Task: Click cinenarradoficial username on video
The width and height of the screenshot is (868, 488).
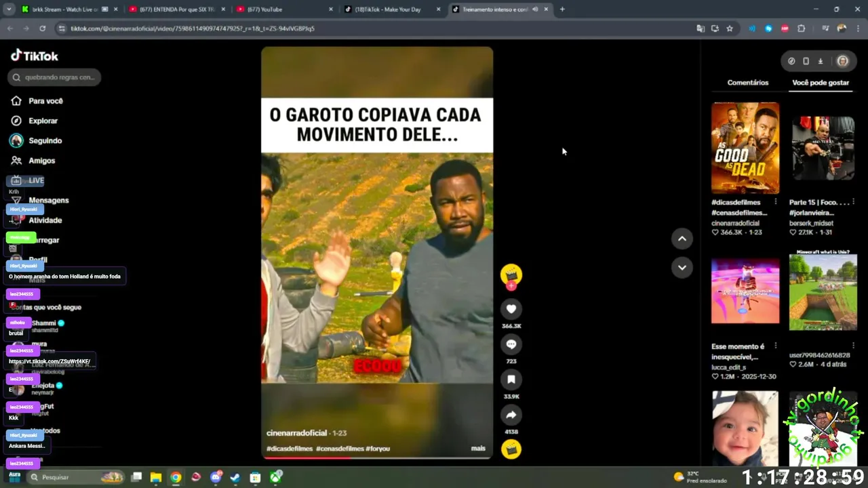Action: [297, 433]
